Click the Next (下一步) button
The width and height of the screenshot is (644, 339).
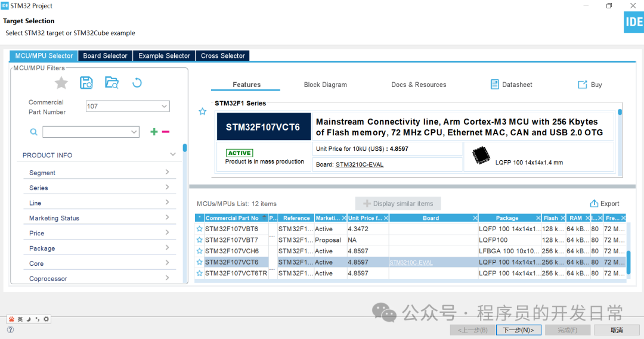point(518,330)
